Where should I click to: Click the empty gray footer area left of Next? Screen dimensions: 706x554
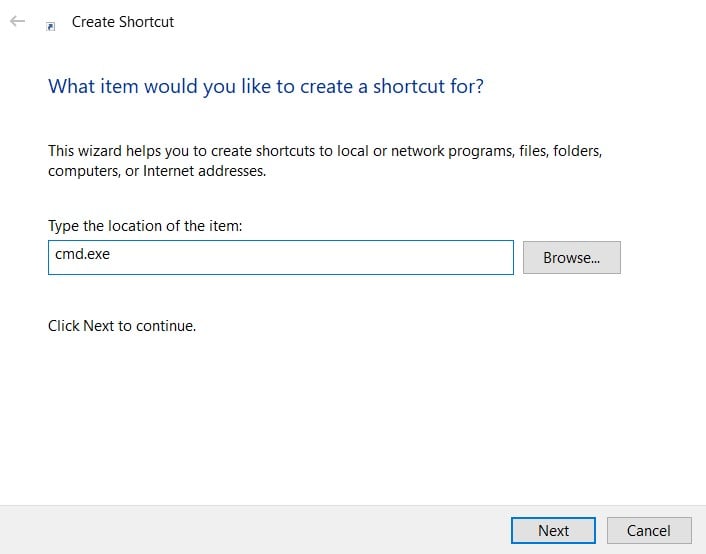[250, 529]
